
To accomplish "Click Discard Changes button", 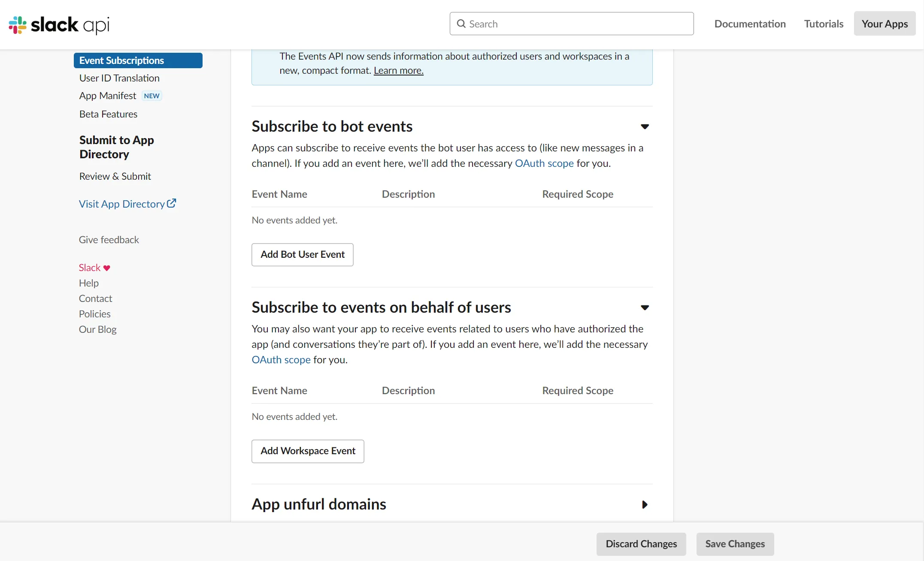I will [641, 544].
